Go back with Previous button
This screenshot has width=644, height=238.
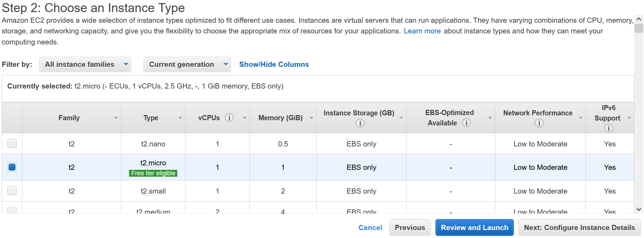pos(410,228)
